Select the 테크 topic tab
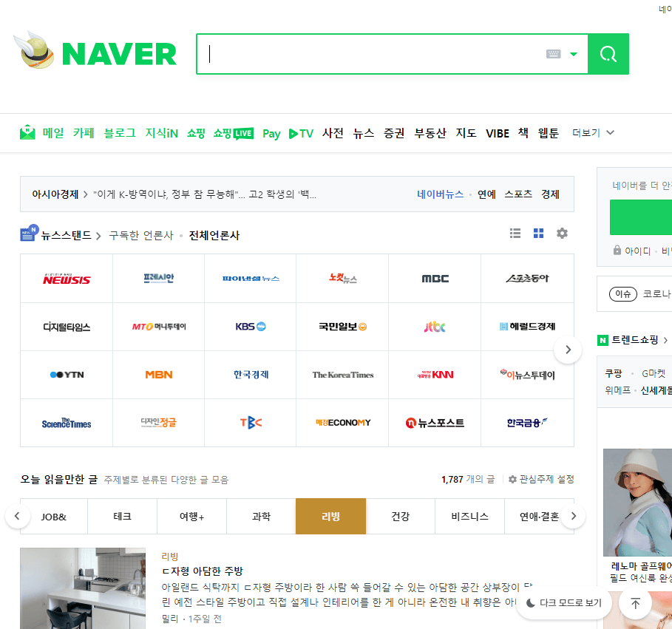 (x=122, y=517)
